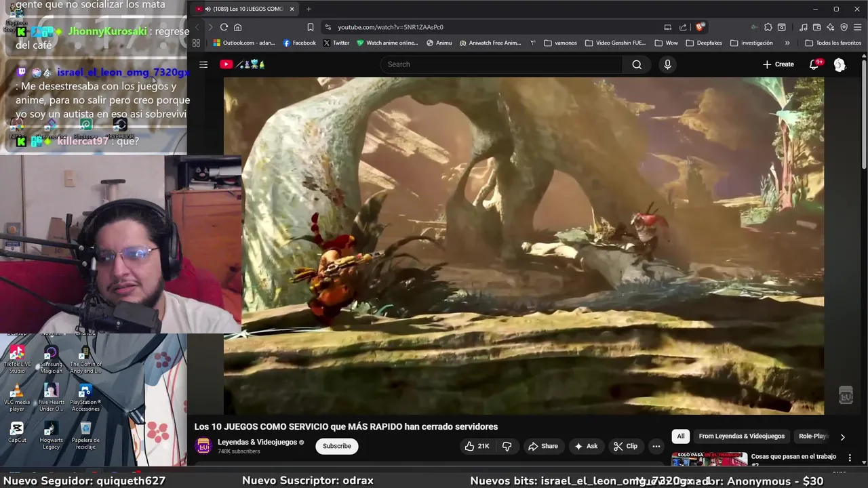Open options for Cosas que pasan video
Screen dimensions: 868x488
point(850,457)
